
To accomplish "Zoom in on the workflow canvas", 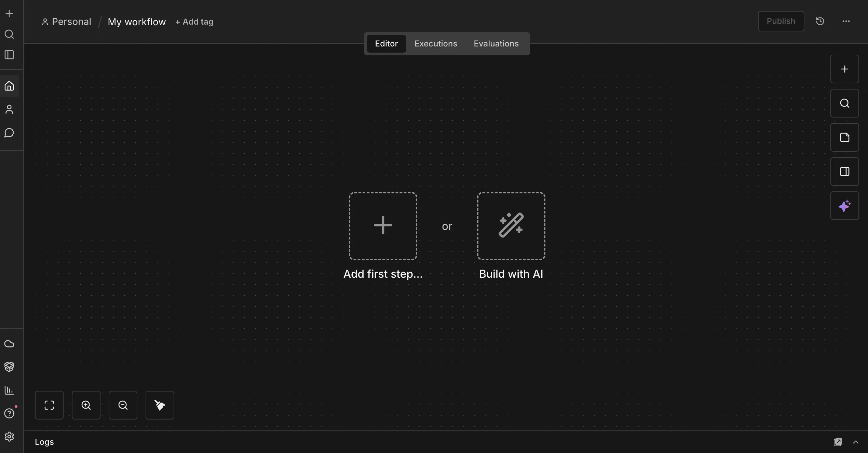I will (86, 405).
